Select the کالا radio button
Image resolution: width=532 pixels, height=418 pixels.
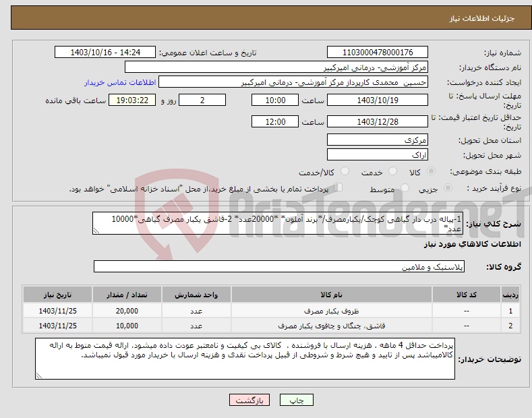point(431,171)
